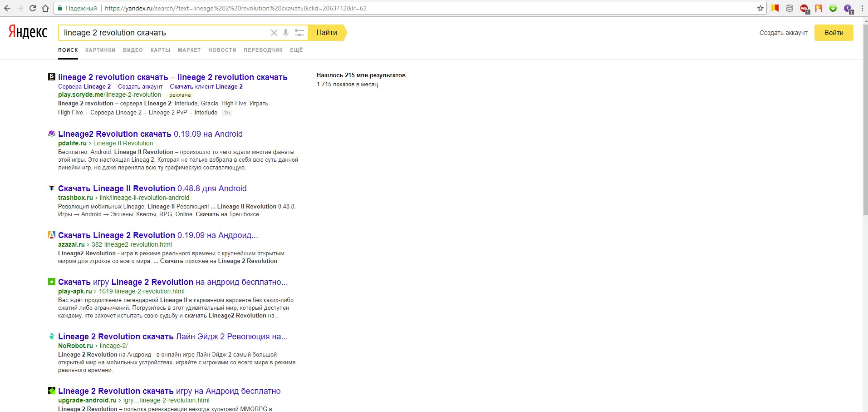This screenshot has width=868, height=412.
Task: Click the Interlude quick link in ad
Action: [206, 113]
